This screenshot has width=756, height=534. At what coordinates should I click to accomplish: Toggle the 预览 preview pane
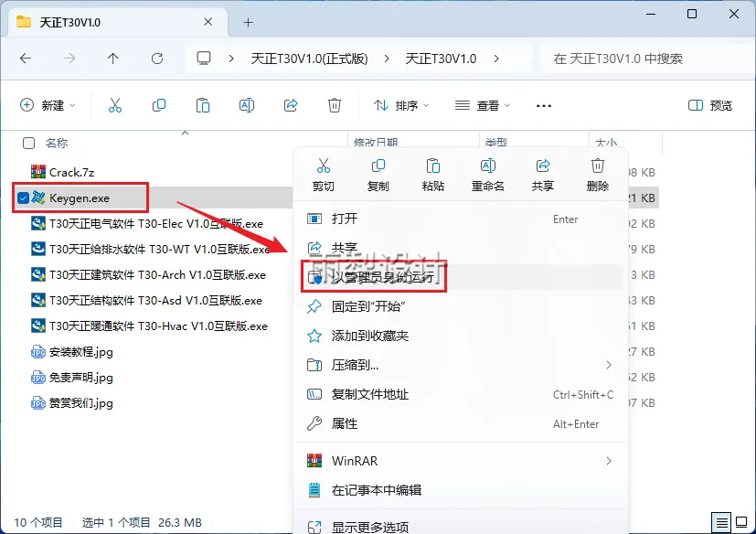click(709, 105)
